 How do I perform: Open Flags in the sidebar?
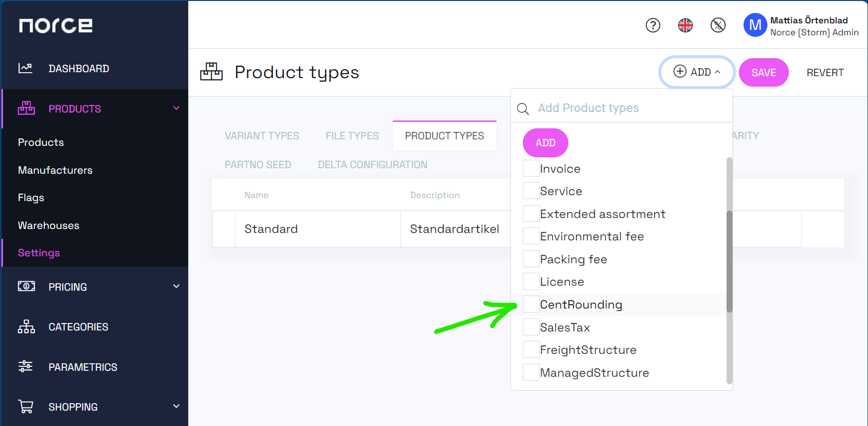coord(31,198)
